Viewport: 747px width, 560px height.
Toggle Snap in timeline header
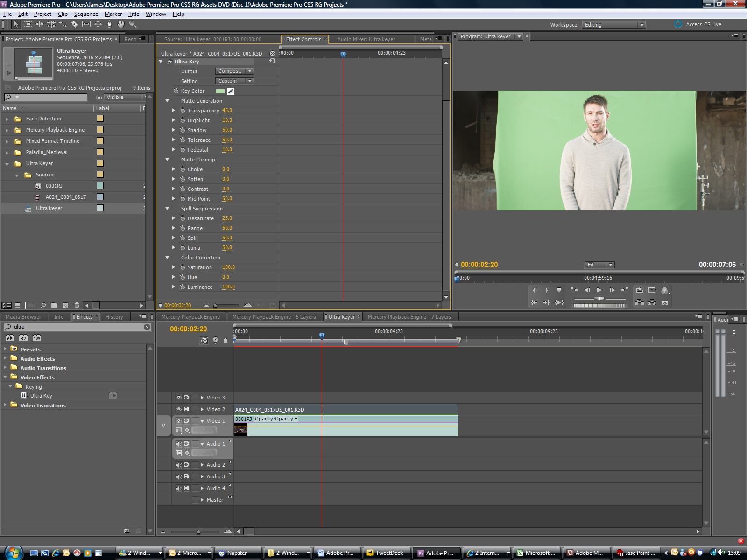(x=204, y=340)
